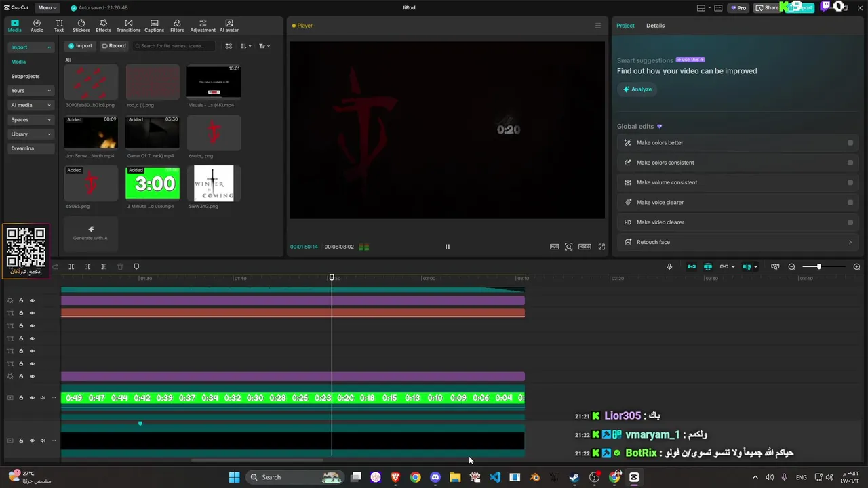Click the Full quality player icon
868x488 pixels.
[554, 247]
